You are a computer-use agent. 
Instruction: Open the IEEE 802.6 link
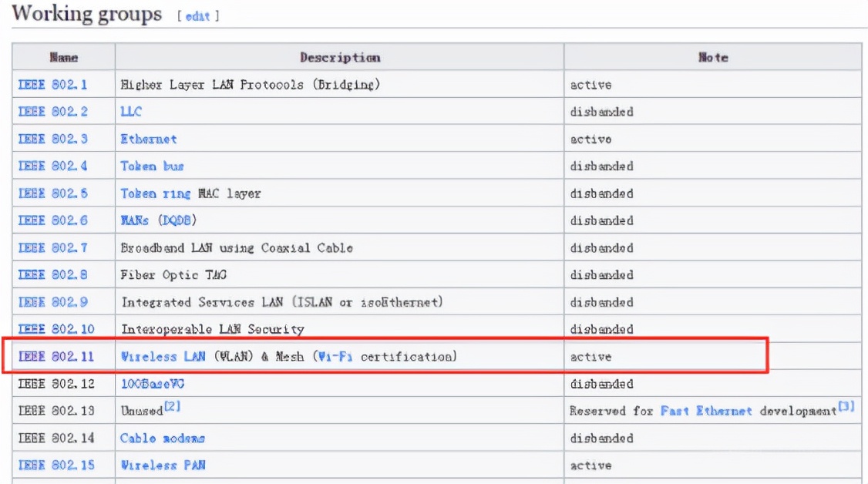[52, 220]
